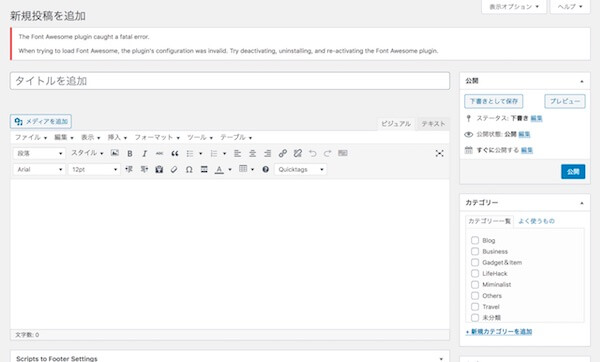The height and width of the screenshot is (362, 600).
Task: Switch to よく使うもの category tab
Action: pyautogui.click(x=536, y=221)
